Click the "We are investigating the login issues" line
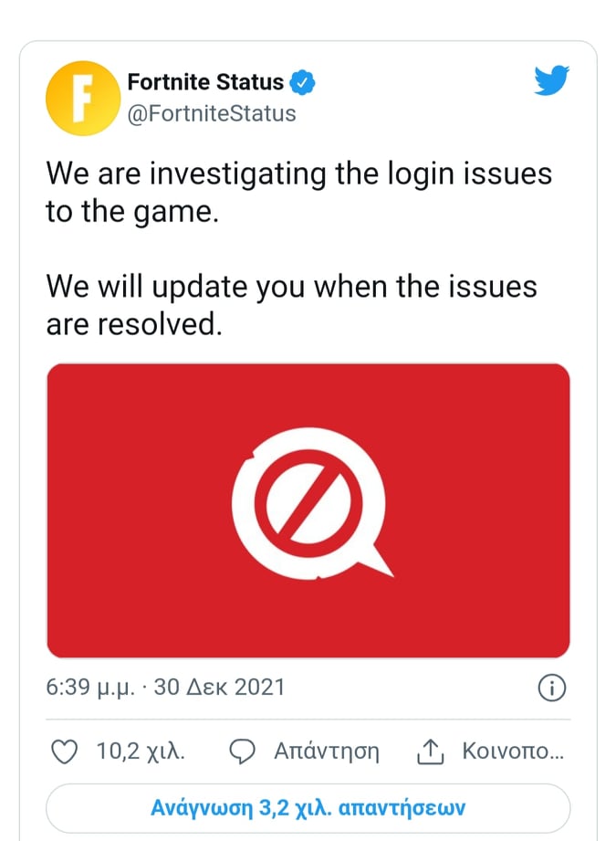The image size is (616, 841). click(x=298, y=173)
